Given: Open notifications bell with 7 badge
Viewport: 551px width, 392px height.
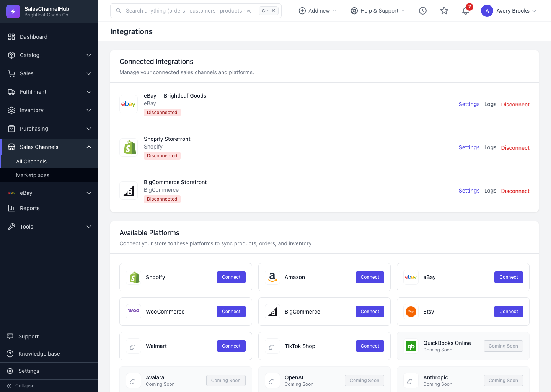Looking at the screenshot, I should (x=466, y=11).
